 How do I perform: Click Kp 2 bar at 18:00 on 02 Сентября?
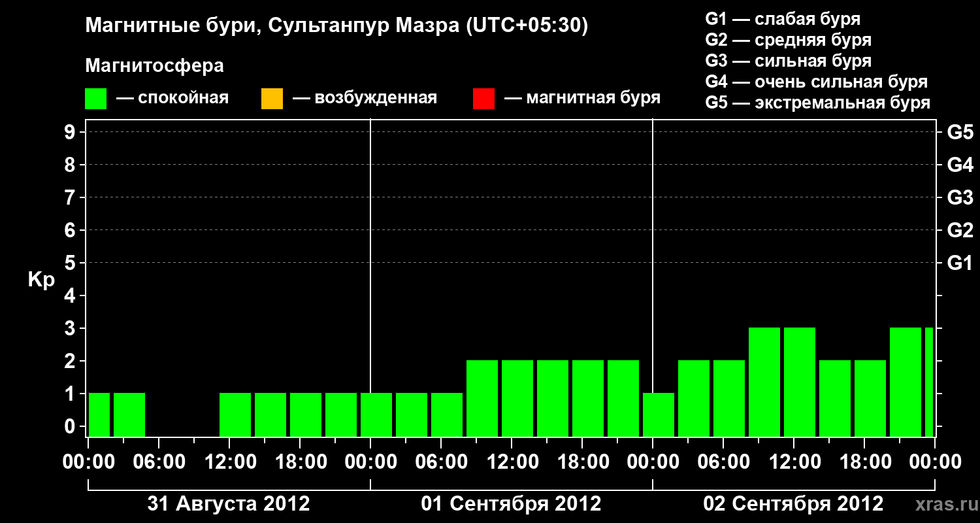[870, 398]
